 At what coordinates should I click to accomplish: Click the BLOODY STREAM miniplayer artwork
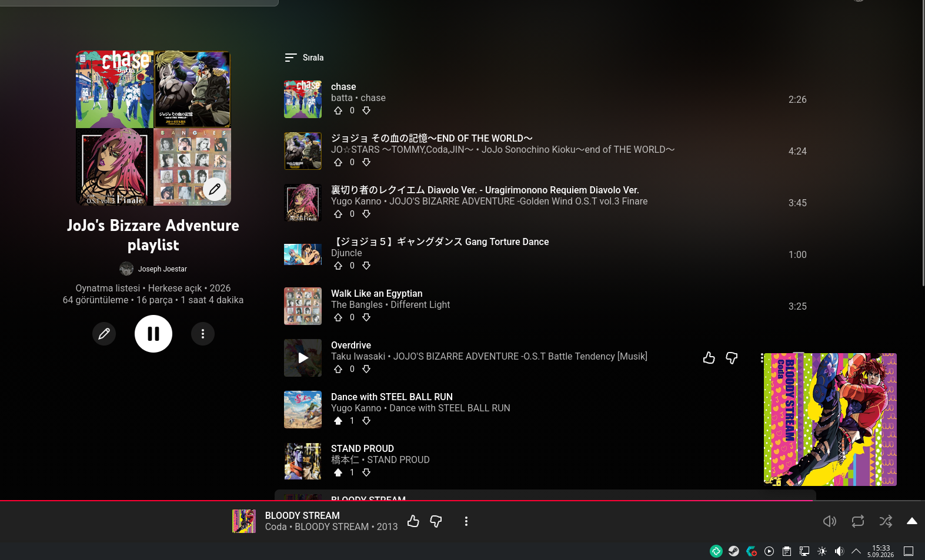pyautogui.click(x=830, y=420)
